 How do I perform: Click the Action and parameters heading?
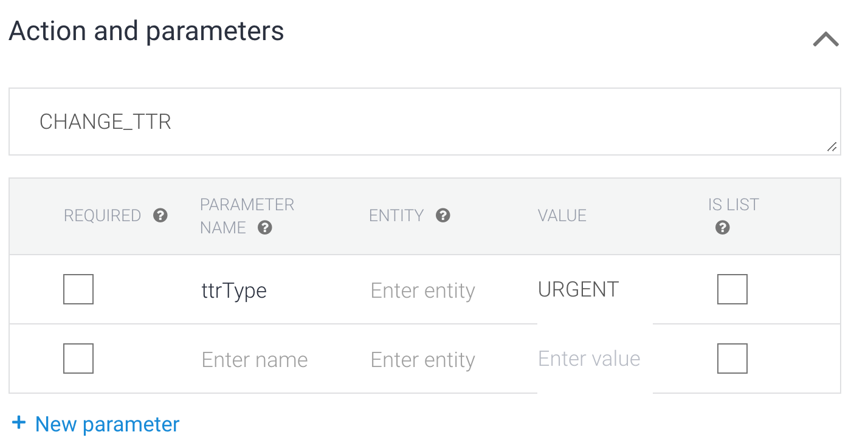146,31
